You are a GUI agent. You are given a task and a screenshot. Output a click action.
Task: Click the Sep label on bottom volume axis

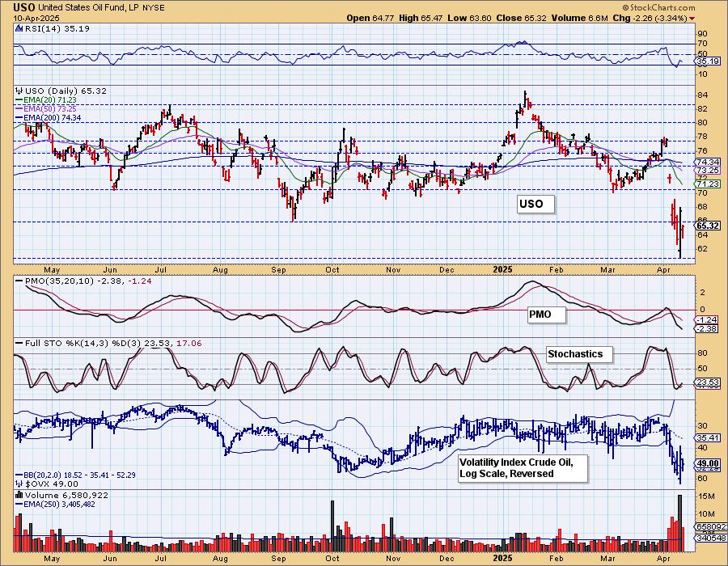[x=278, y=558]
